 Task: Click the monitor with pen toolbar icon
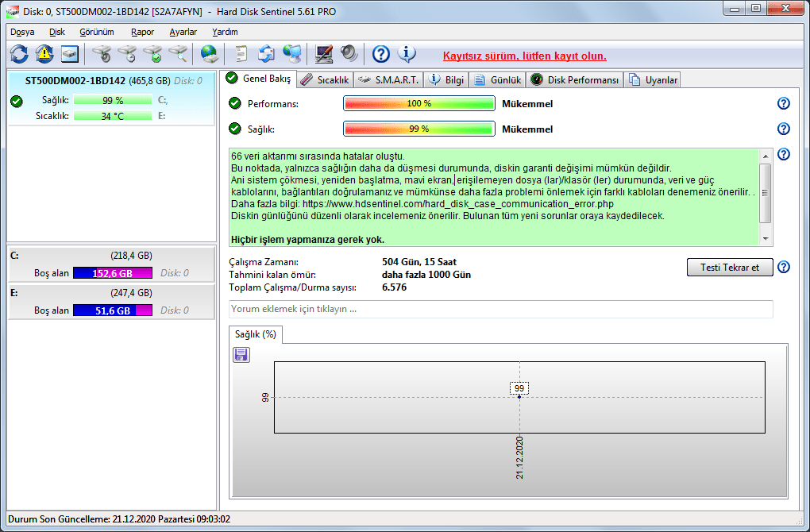click(323, 54)
